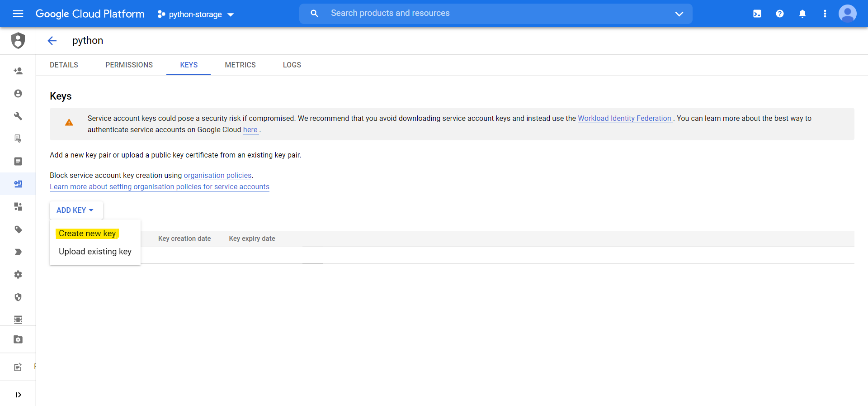
Task: Open the service accounts sidebar icon
Action: point(18,184)
